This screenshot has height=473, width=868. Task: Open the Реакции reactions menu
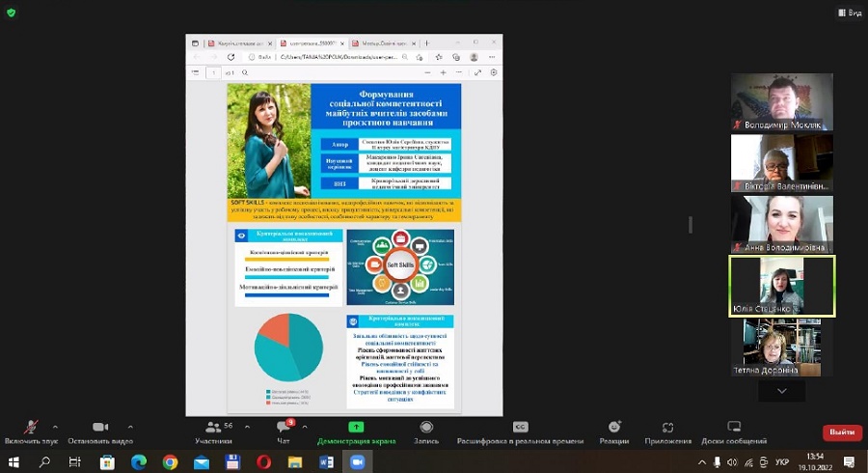pyautogui.click(x=613, y=431)
